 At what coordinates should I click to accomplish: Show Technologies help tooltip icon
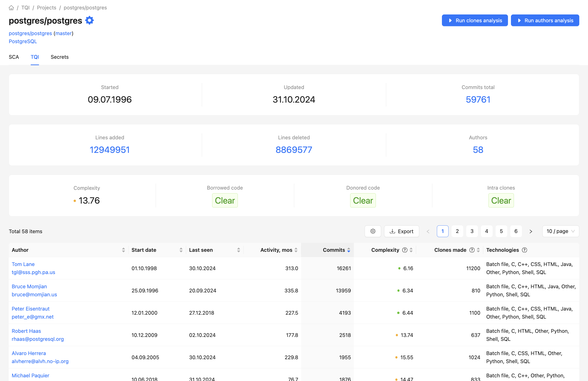pyautogui.click(x=524, y=250)
